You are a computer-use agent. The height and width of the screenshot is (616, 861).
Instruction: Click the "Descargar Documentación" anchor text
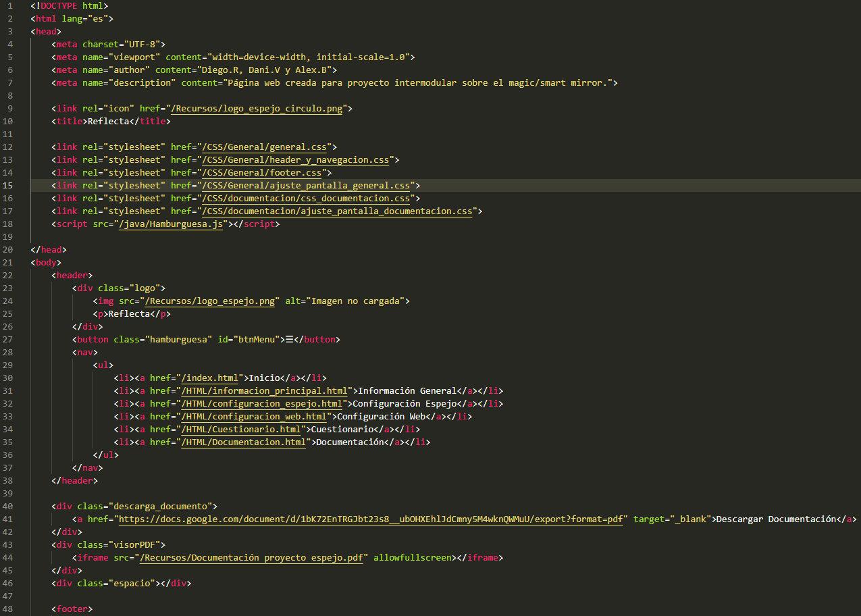pos(776,519)
